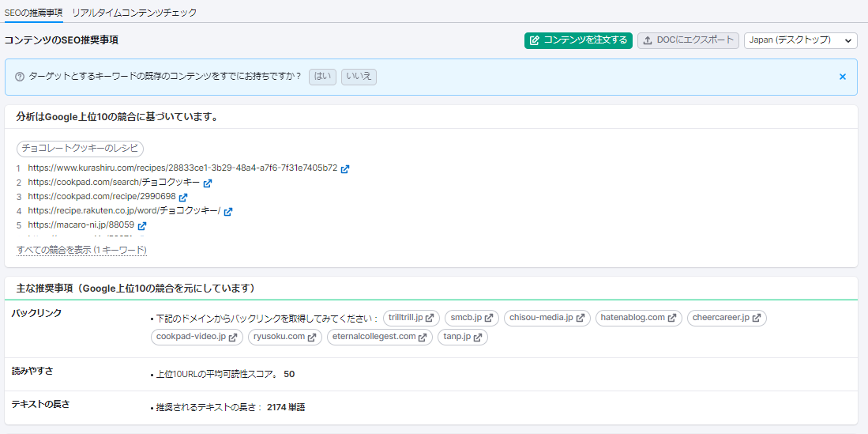Click external link icon next to macaro-ni.jp URL
Viewport: 868px width, 434px height.
pos(142,225)
